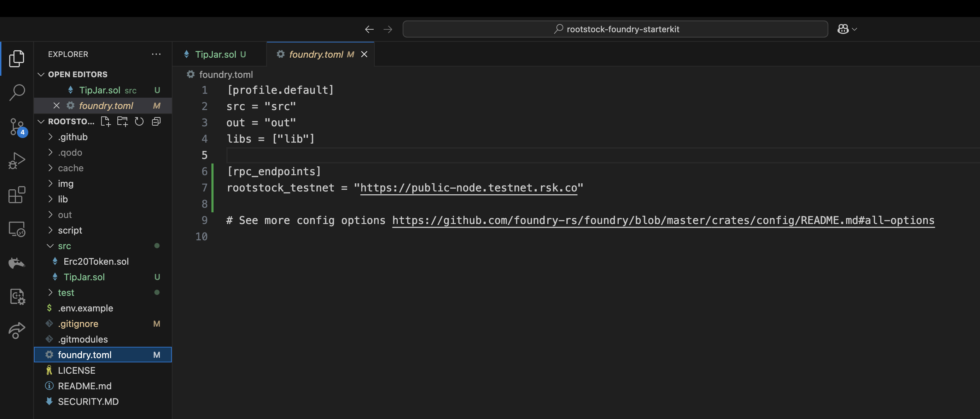Click the public-node.testnet.rsk.co URL link
980x419 pixels.
tap(469, 188)
